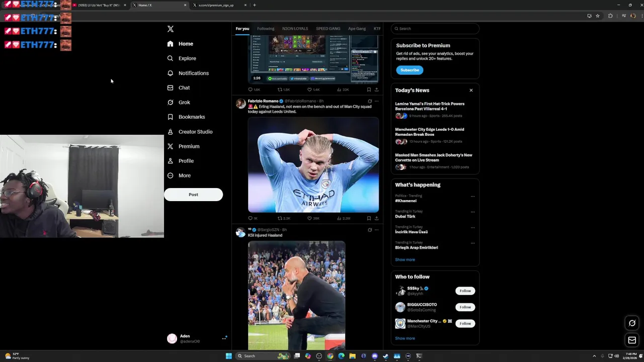
Task: Share the video post at top of feed
Action: [376, 89]
